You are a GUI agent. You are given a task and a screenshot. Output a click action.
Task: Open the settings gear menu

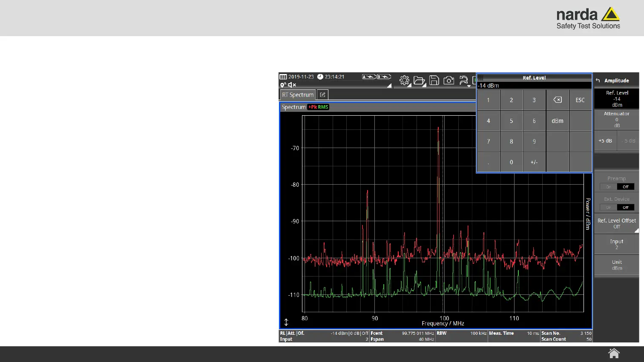pyautogui.click(x=404, y=80)
